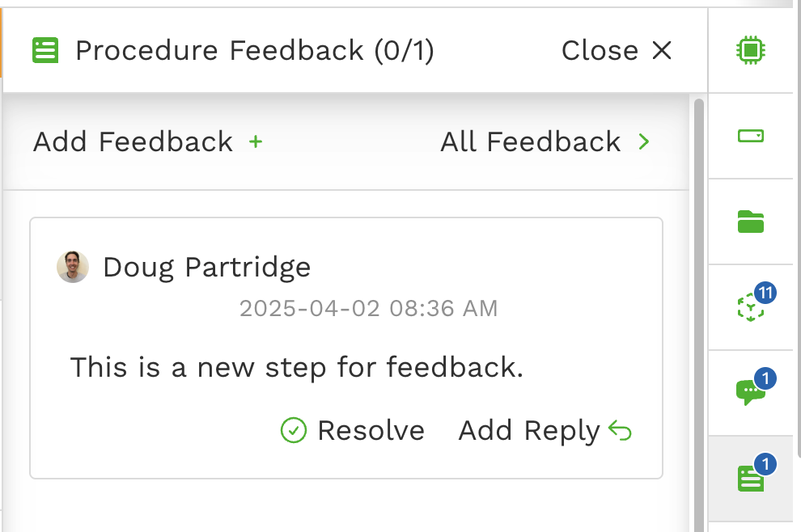This screenshot has height=532, width=801.
Task: Click the "Add Feedback" text
Action: [133, 142]
